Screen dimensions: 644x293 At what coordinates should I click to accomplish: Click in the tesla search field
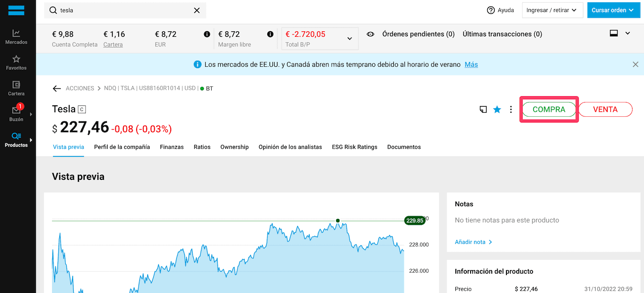point(125,10)
